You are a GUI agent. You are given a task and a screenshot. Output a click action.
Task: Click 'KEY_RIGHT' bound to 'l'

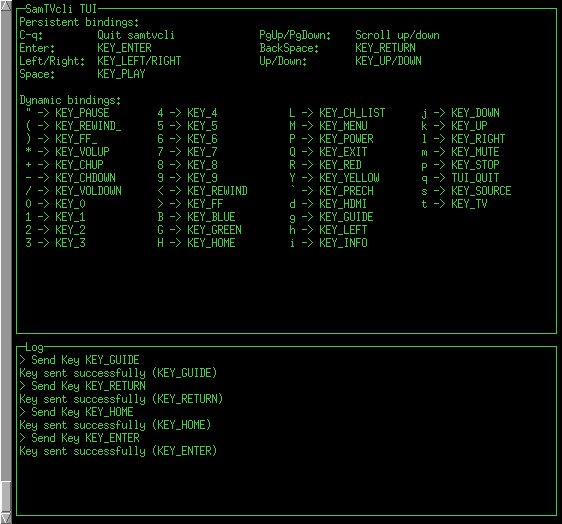click(x=478, y=139)
